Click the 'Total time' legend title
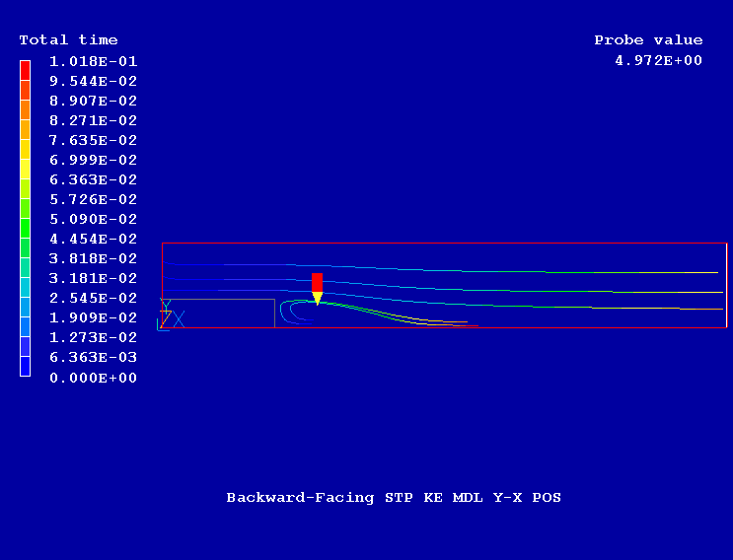 [x=68, y=40]
